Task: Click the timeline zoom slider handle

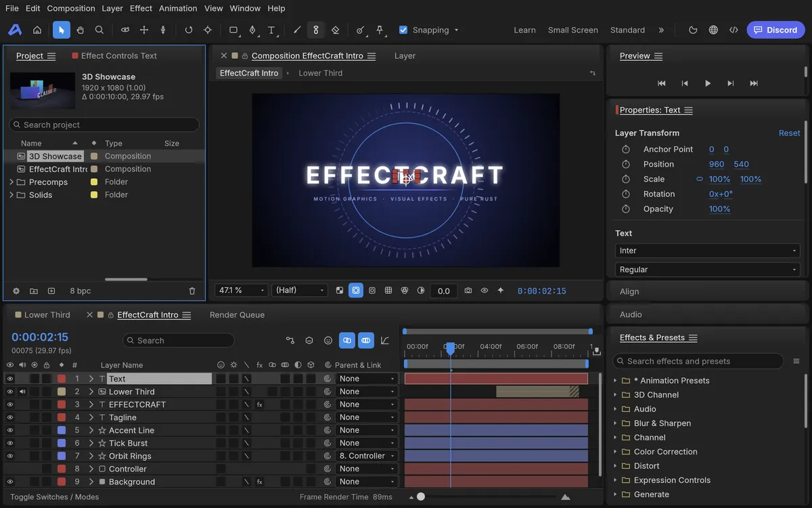Action: tap(420, 497)
